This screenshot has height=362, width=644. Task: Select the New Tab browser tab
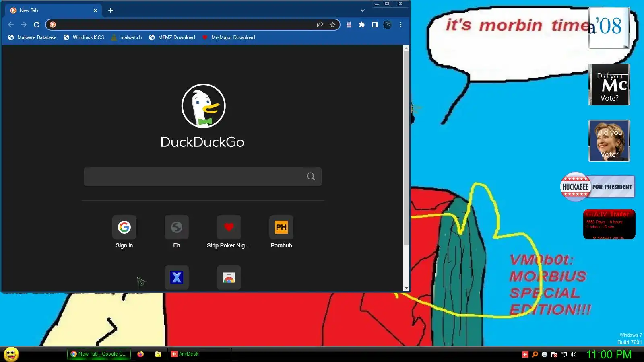point(54,10)
